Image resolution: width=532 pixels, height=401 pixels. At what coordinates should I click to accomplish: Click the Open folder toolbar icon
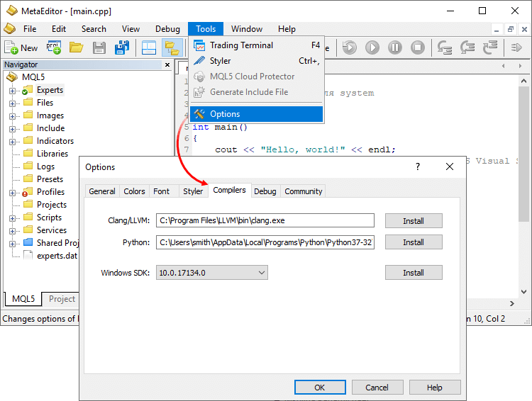coord(76,47)
